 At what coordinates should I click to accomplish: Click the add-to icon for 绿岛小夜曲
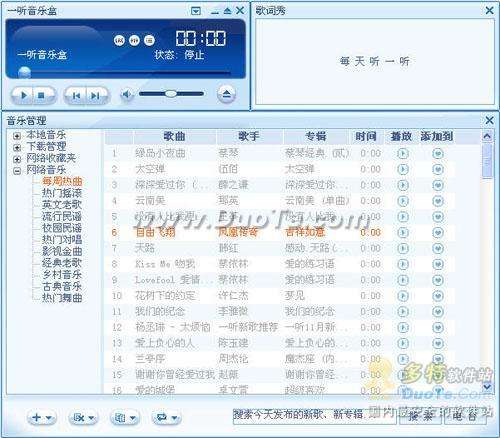[438, 153]
